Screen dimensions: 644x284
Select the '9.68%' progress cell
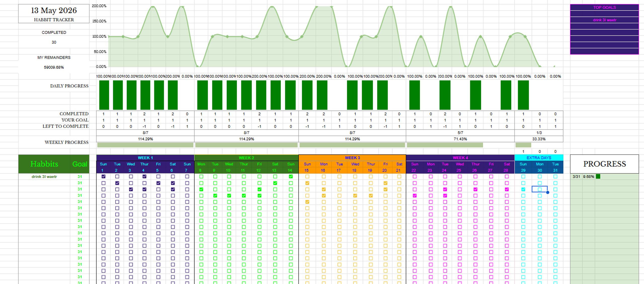pyautogui.click(x=588, y=177)
